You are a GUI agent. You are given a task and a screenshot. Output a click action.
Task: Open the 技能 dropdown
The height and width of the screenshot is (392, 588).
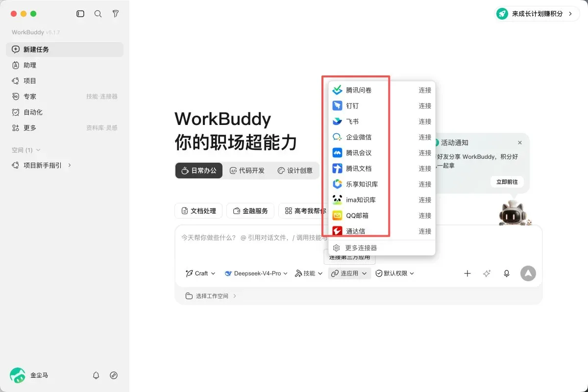[x=309, y=273]
